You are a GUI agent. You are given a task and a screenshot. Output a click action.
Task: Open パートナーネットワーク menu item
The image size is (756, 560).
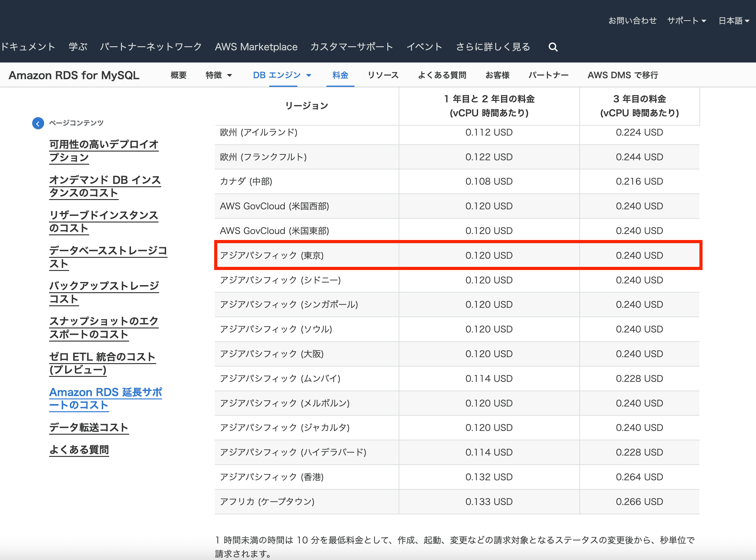[151, 47]
